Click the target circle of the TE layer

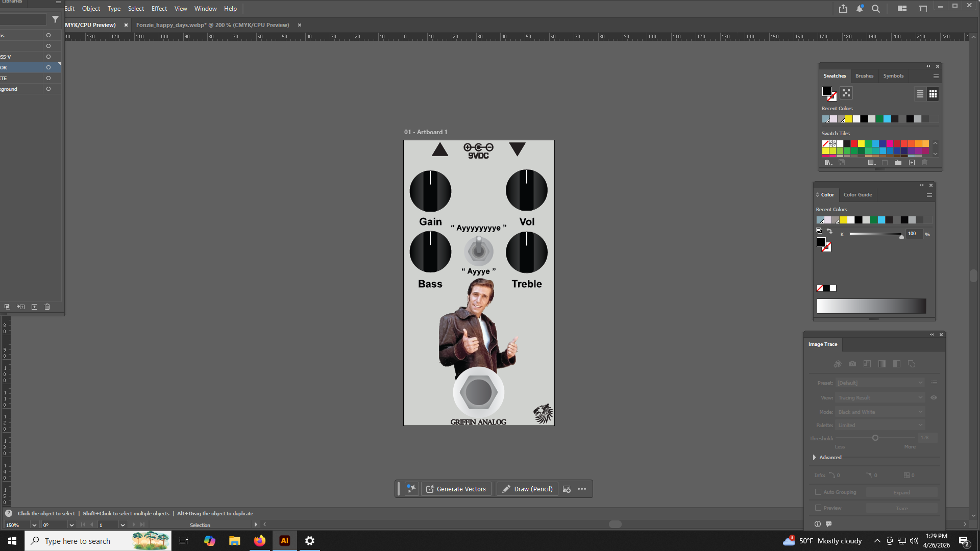48,78
